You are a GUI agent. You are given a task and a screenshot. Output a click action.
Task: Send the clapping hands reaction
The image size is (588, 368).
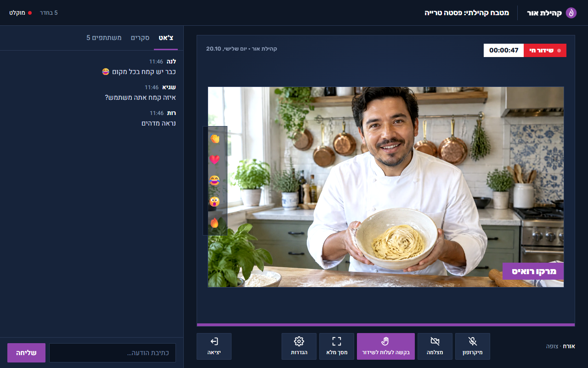[x=215, y=138]
